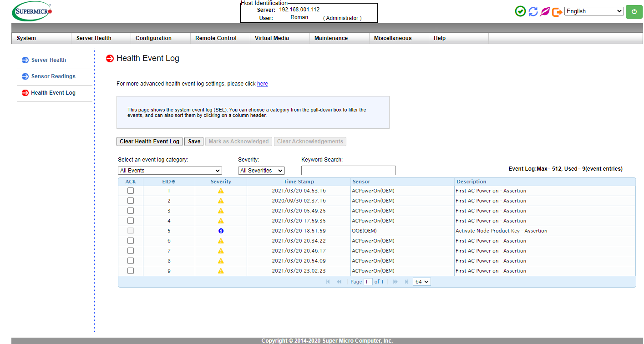
Task: Click the Save button
Action: [x=194, y=142]
